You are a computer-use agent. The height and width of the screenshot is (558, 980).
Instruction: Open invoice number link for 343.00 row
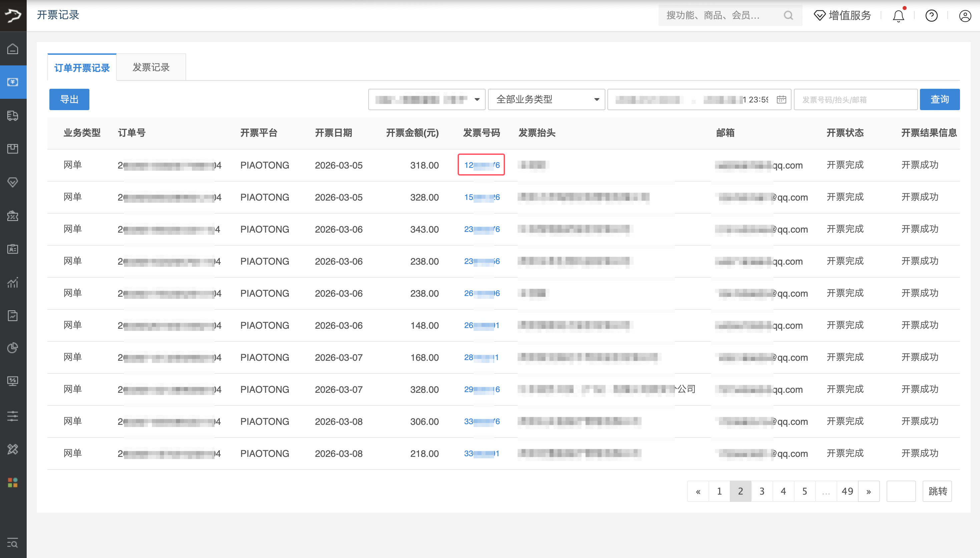click(481, 229)
